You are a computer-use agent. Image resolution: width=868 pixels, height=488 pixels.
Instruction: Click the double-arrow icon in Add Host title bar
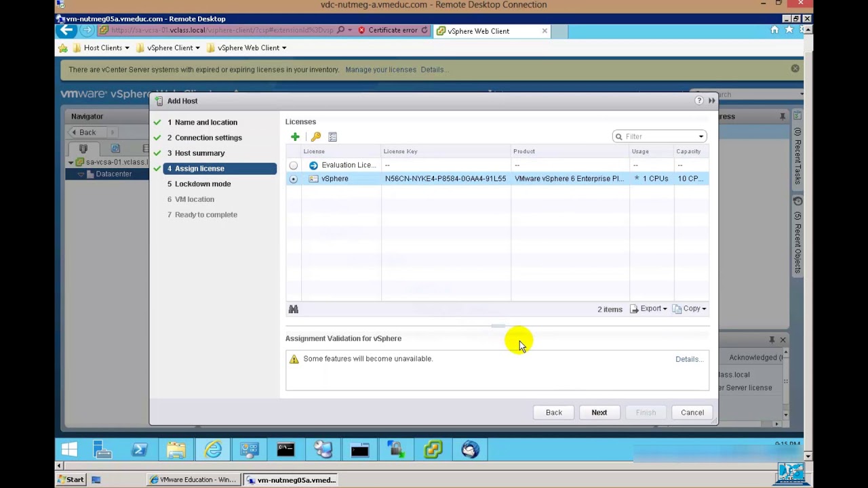click(711, 100)
